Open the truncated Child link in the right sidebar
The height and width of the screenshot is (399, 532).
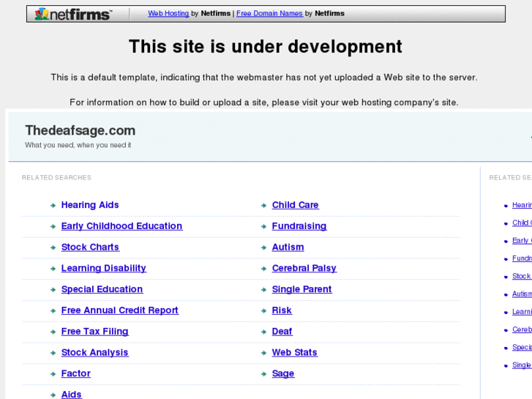coord(522,223)
